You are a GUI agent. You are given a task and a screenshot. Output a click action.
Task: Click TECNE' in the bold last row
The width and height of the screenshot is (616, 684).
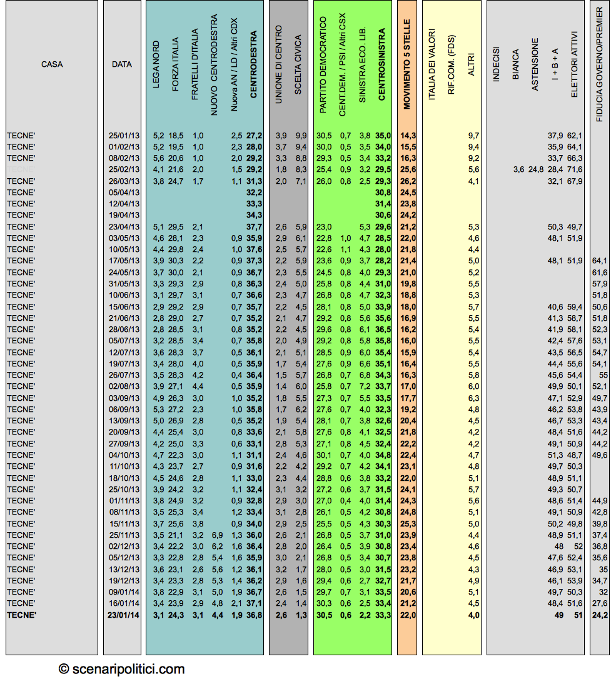[21, 615]
